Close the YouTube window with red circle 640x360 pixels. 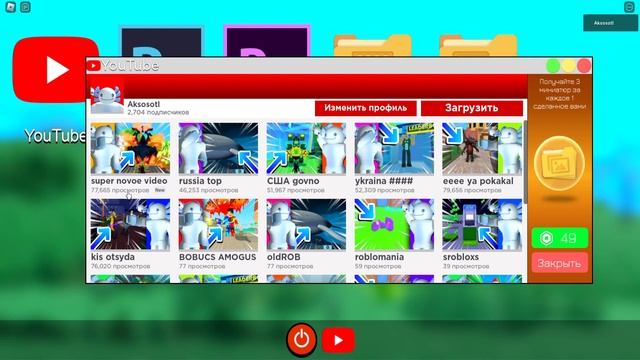584,65
